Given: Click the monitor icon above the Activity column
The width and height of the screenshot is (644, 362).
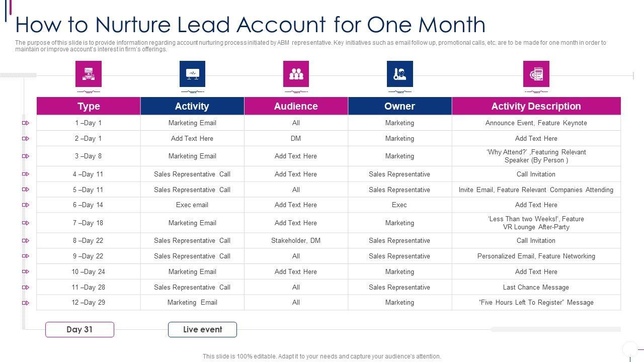Looking at the screenshot, I should [x=192, y=74].
